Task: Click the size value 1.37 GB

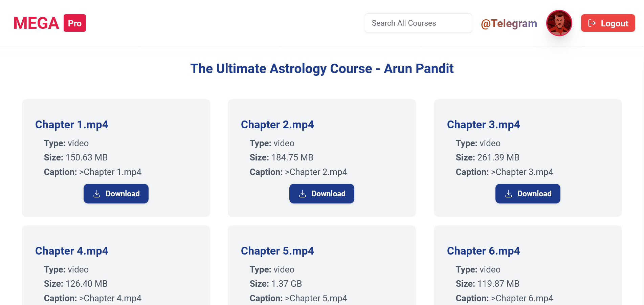Action: pos(287,284)
